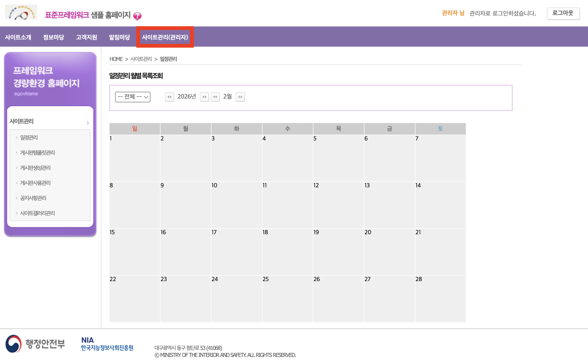Open the 정보마당 top menu

pyautogui.click(x=54, y=37)
